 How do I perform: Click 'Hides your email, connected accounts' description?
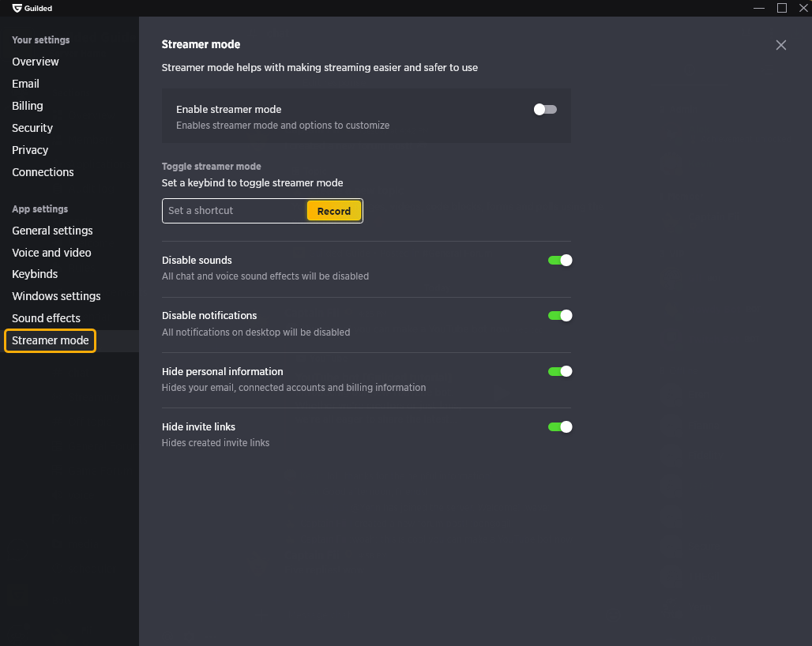294,388
